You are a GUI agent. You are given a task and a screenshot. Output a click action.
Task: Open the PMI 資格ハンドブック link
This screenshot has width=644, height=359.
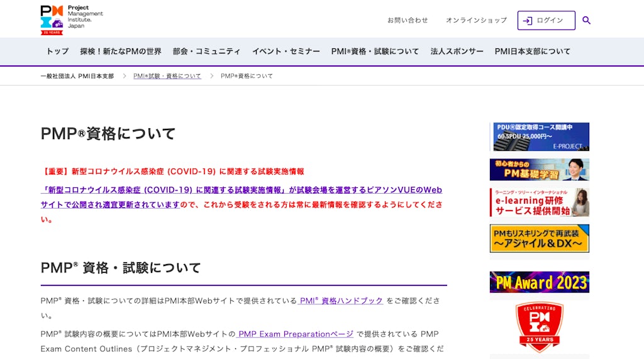coord(340,301)
